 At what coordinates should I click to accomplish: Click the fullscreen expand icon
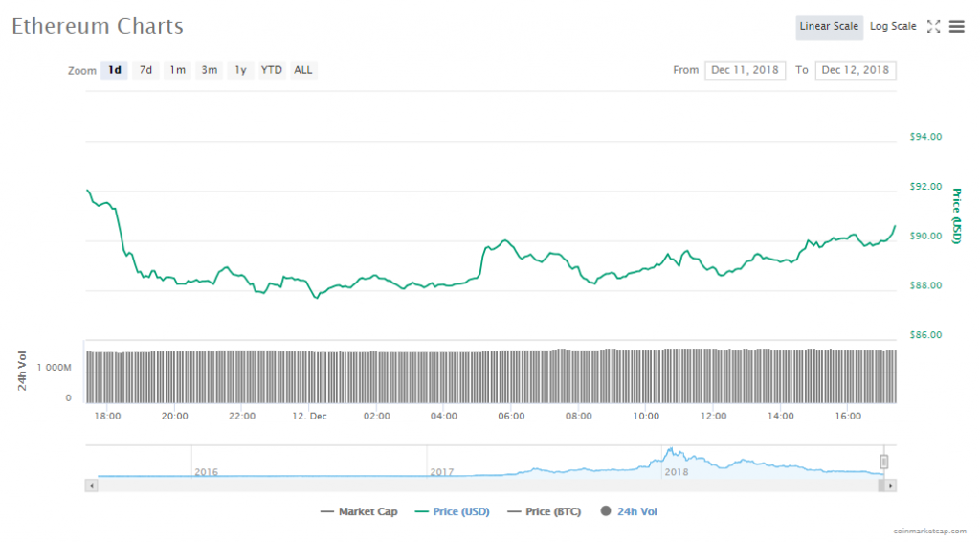934,27
